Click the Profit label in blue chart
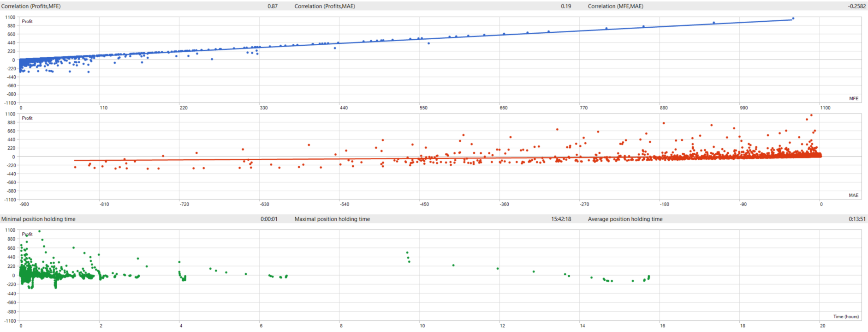 coord(27,21)
